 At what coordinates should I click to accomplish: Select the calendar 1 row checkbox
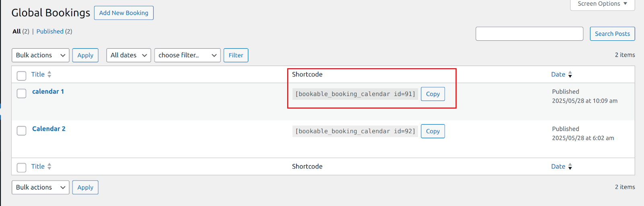(22, 94)
